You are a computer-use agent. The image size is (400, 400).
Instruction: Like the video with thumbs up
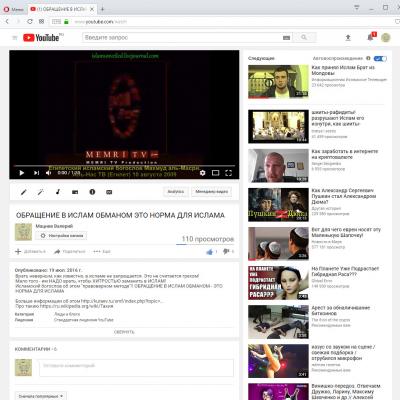(x=210, y=252)
